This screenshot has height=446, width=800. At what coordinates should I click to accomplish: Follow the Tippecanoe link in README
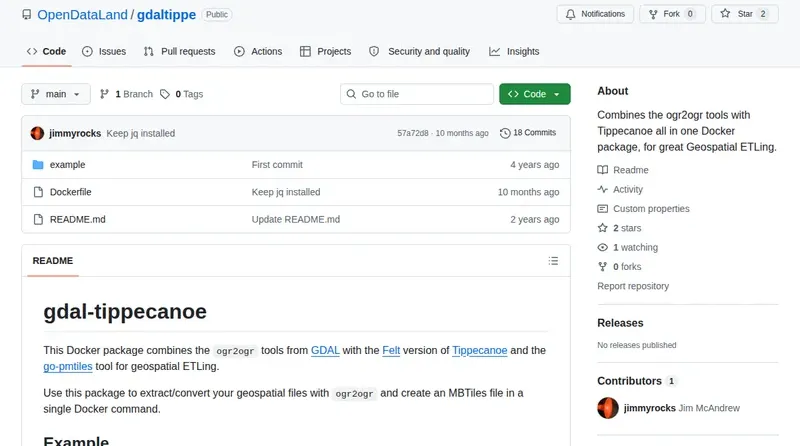pos(480,351)
